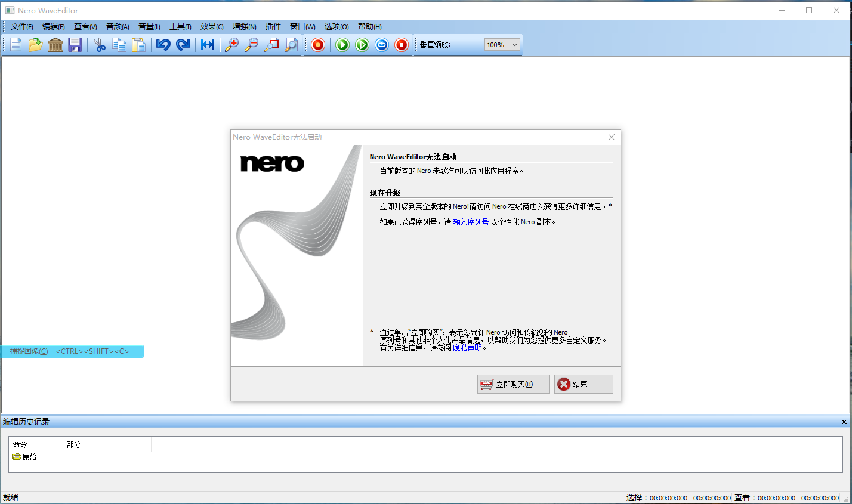Screen dimensions: 852x504
Task: Open the 隐私声明 link
Action: point(467,348)
